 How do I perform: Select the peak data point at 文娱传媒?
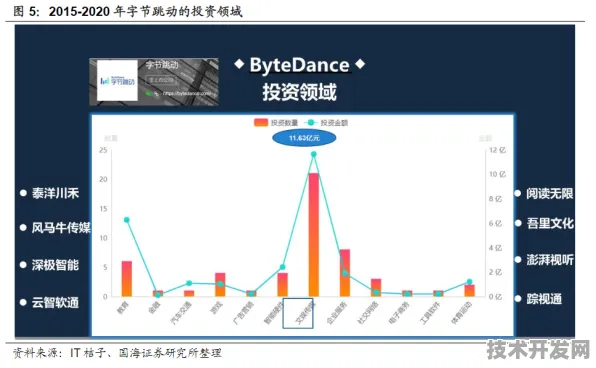pyautogui.click(x=314, y=154)
